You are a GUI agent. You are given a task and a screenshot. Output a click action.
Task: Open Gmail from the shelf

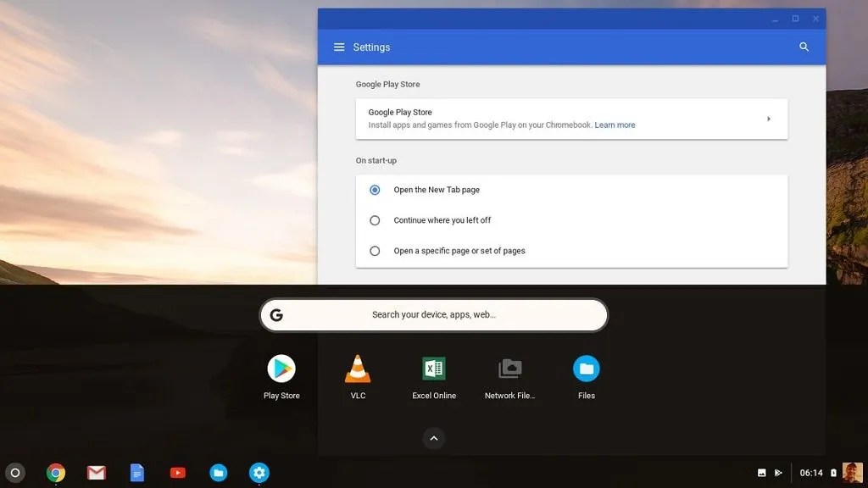point(97,473)
